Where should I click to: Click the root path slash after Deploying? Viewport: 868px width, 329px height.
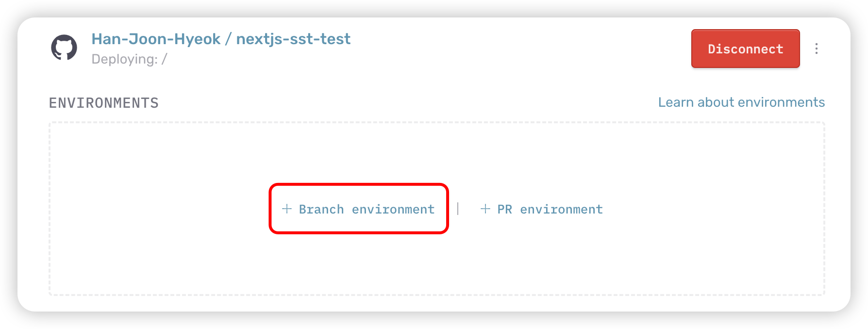click(x=165, y=59)
